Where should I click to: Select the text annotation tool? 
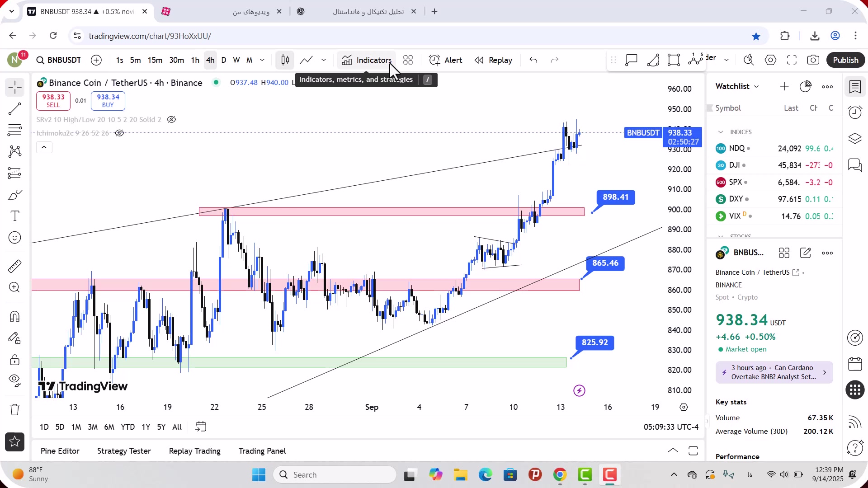15,216
